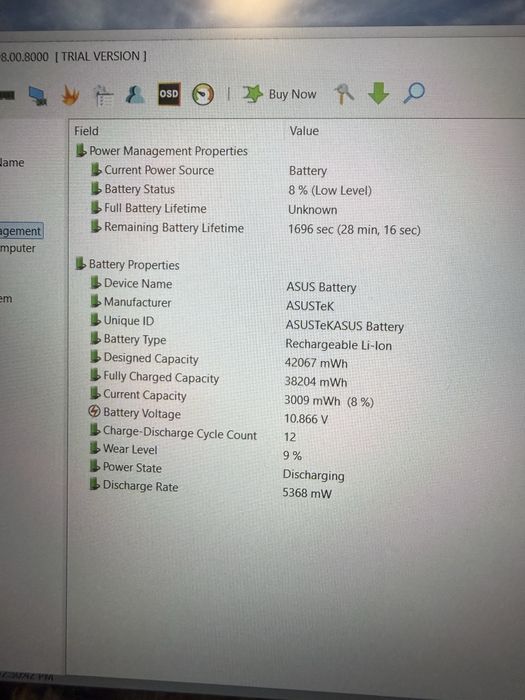Click the green star Buy Now icon
The height and width of the screenshot is (700, 525).
(x=253, y=94)
